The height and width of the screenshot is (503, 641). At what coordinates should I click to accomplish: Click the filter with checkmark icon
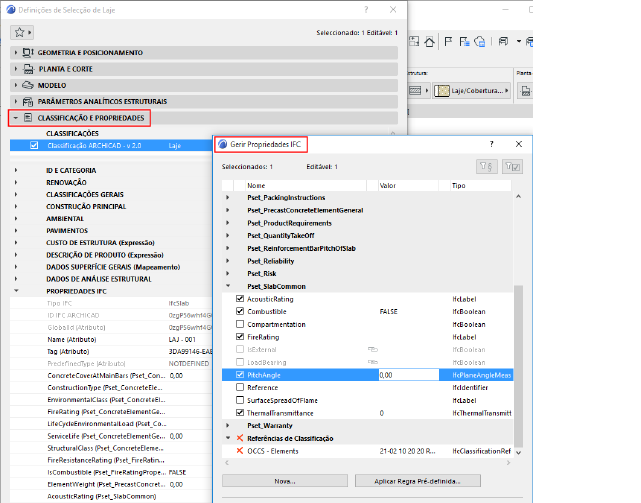pos(512,166)
